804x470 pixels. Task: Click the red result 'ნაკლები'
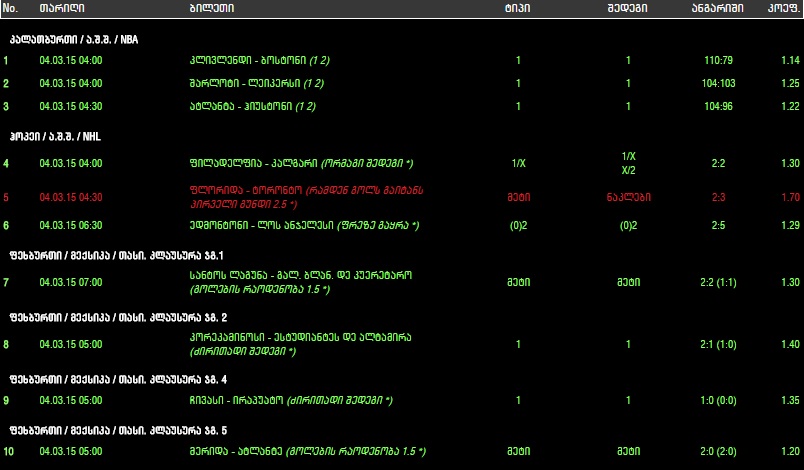628,197
